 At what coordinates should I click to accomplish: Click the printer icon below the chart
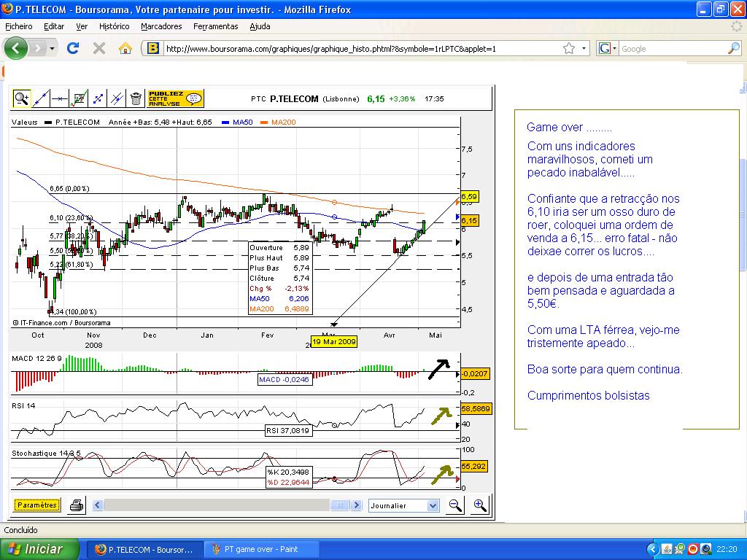tap(77, 505)
